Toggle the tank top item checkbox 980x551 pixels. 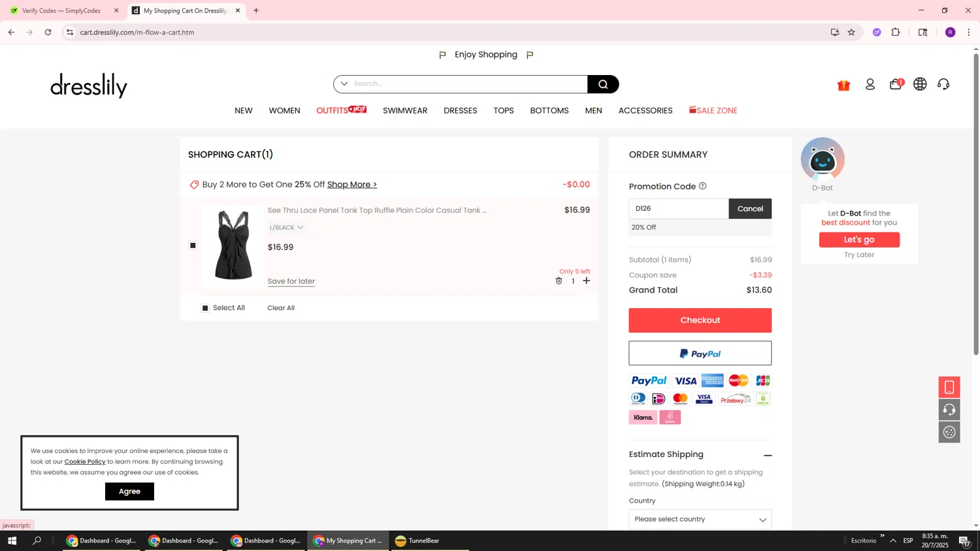click(x=193, y=245)
